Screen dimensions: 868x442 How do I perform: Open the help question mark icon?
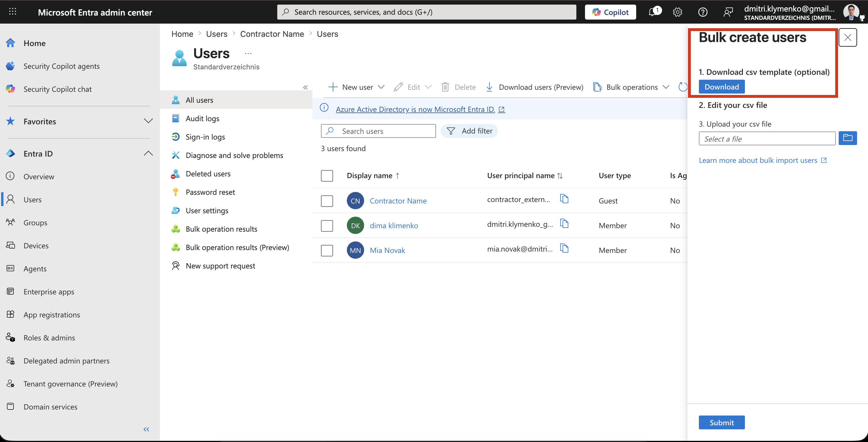coord(703,12)
